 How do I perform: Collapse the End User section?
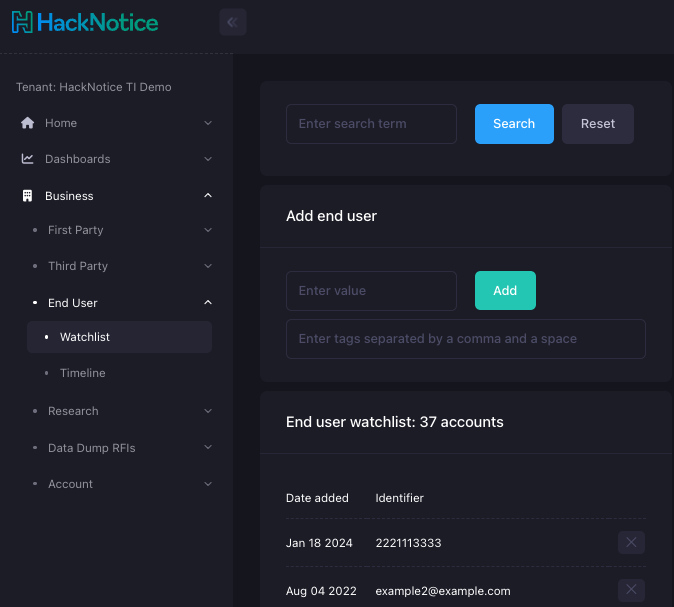[x=208, y=303]
